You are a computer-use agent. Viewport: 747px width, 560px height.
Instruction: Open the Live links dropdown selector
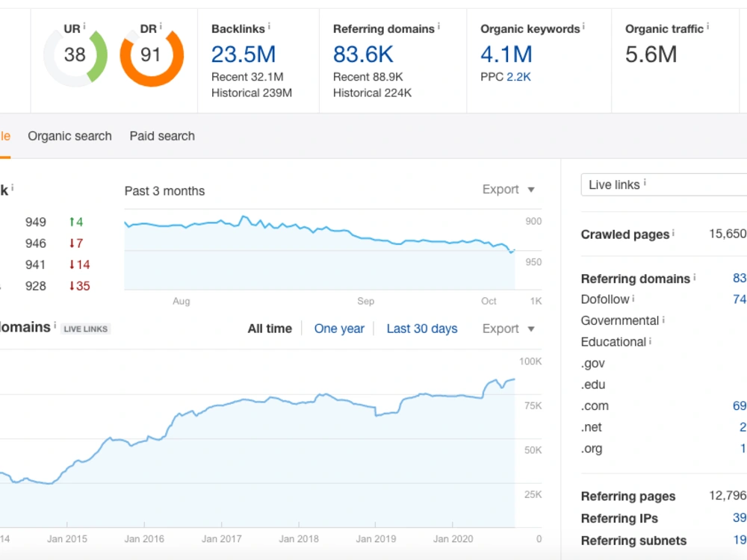(663, 184)
